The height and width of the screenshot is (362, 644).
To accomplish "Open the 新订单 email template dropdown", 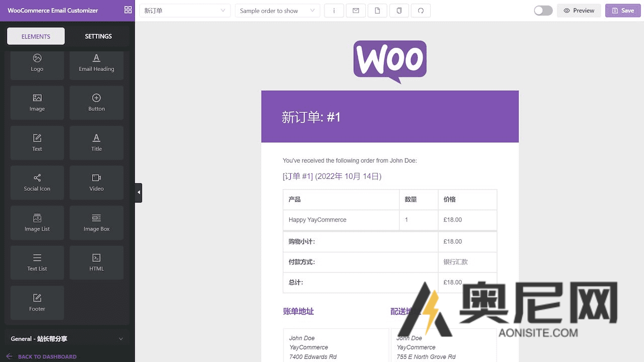I will [x=185, y=11].
